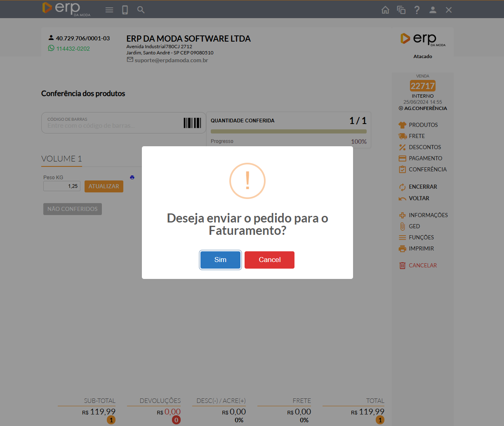Image resolution: width=504 pixels, height=426 pixels.
Task: Open the user profile icon
Action: 433,10
